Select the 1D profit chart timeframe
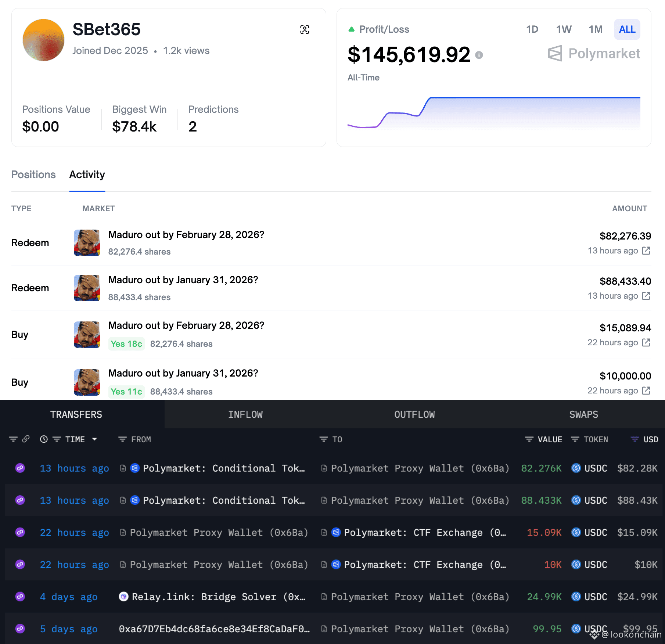This screenshot has height=644, width=665. click(x=532, y=29)
